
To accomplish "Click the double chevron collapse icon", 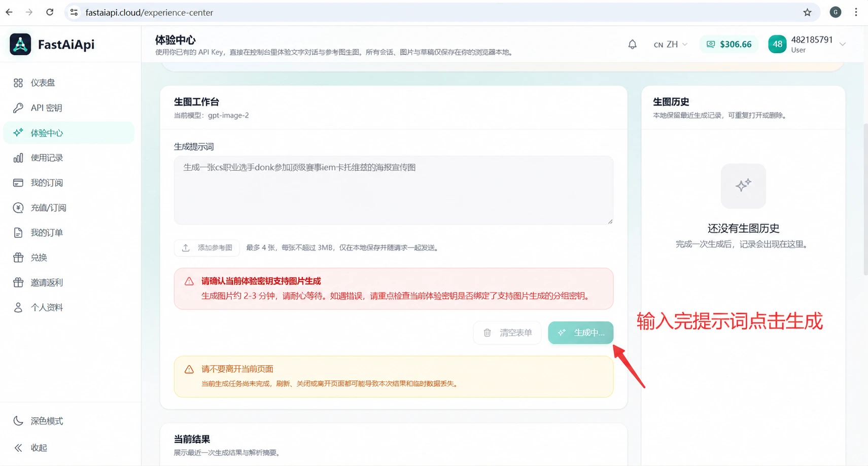I will click(18, 448).
